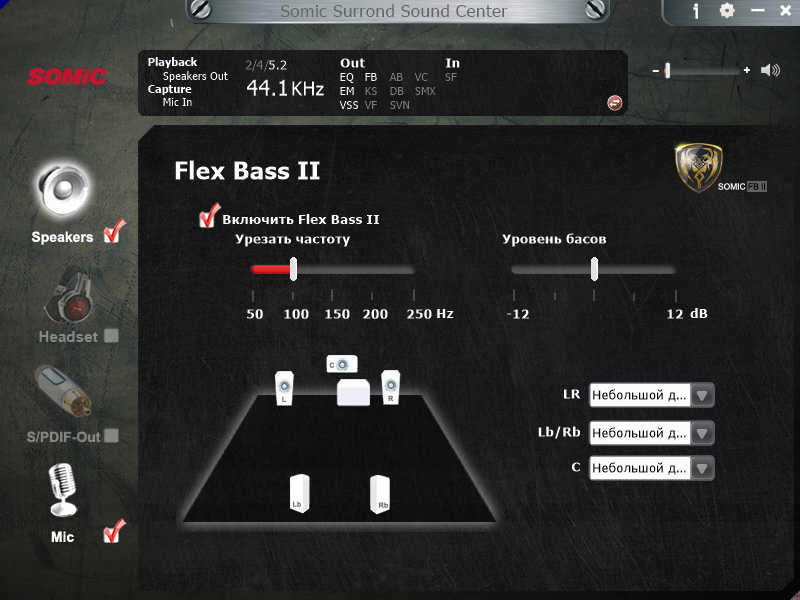800x600 pixels.
Task: Click the Mic In capture label
Action: tap(177, 102)
